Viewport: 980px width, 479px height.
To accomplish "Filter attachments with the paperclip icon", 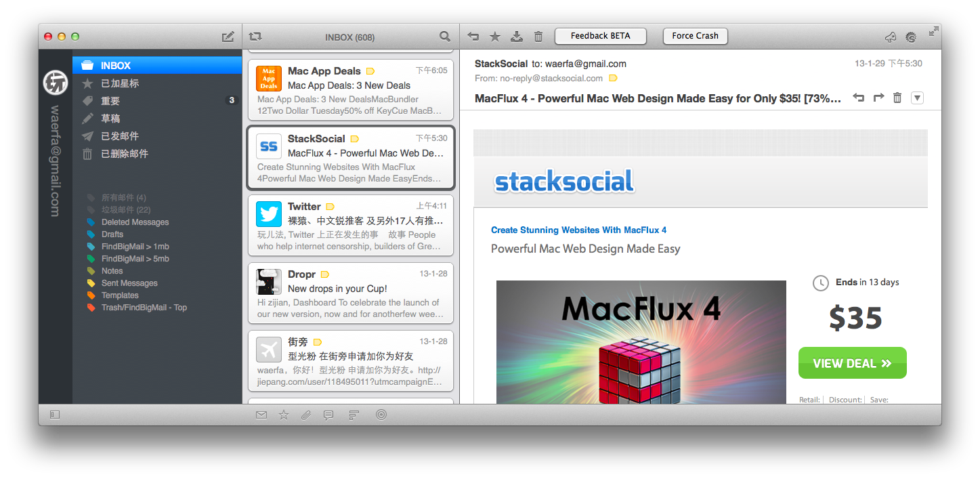I will pyautogui.click(x=306, y=415).
